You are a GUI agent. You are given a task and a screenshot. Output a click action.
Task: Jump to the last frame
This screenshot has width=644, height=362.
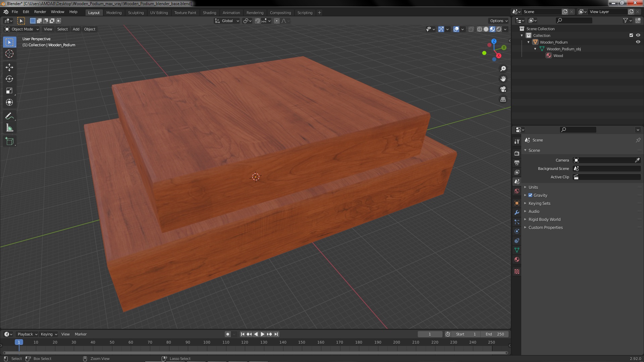click(x=276, y=334)
